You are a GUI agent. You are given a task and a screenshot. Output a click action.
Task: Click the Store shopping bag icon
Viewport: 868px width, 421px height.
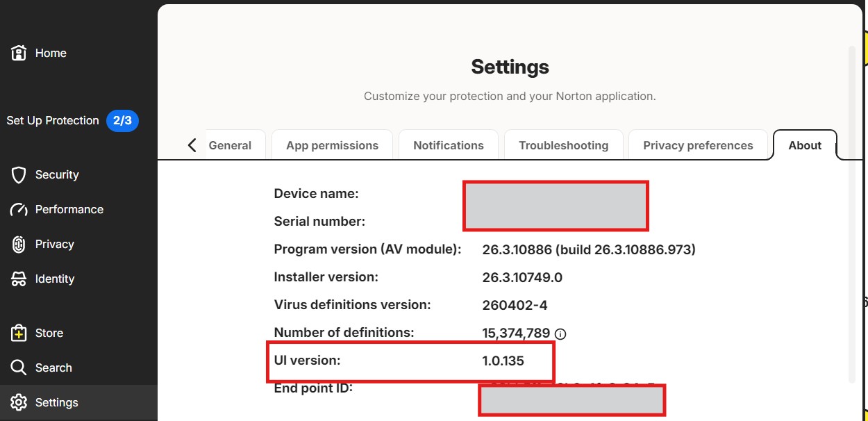click(x=19, y=333)
